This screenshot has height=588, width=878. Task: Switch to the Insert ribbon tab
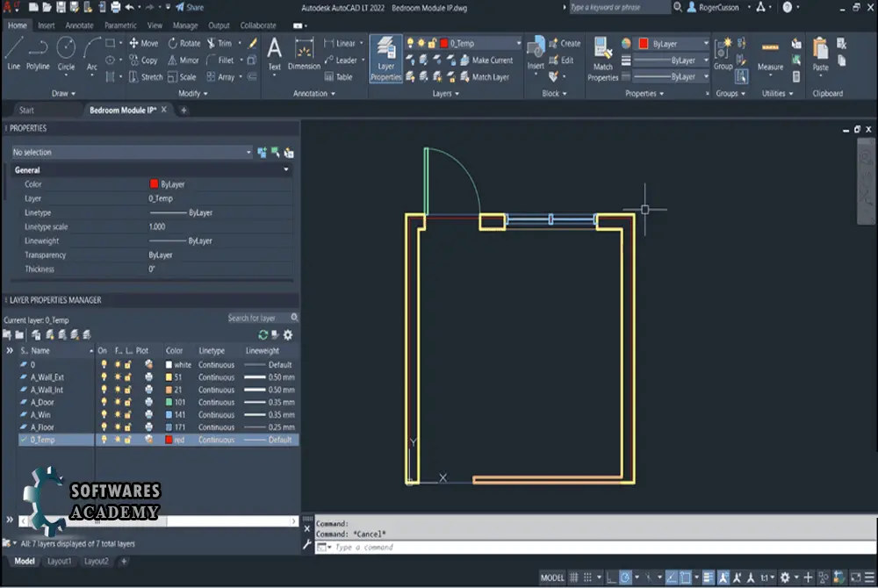(47, 25)
